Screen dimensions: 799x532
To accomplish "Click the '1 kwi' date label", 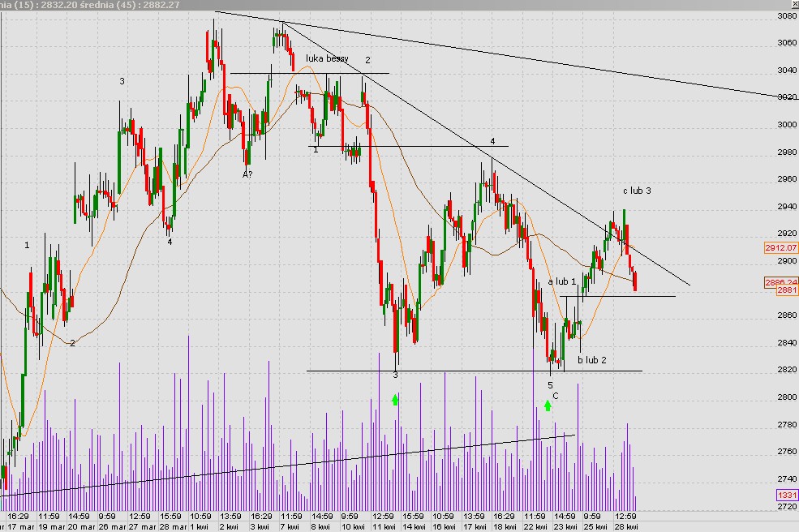I will click(199, 527).
